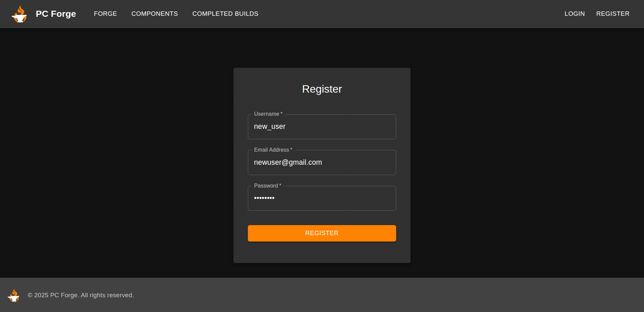Focus the Email Address input field
644x312 pixels.
point(356,163)
